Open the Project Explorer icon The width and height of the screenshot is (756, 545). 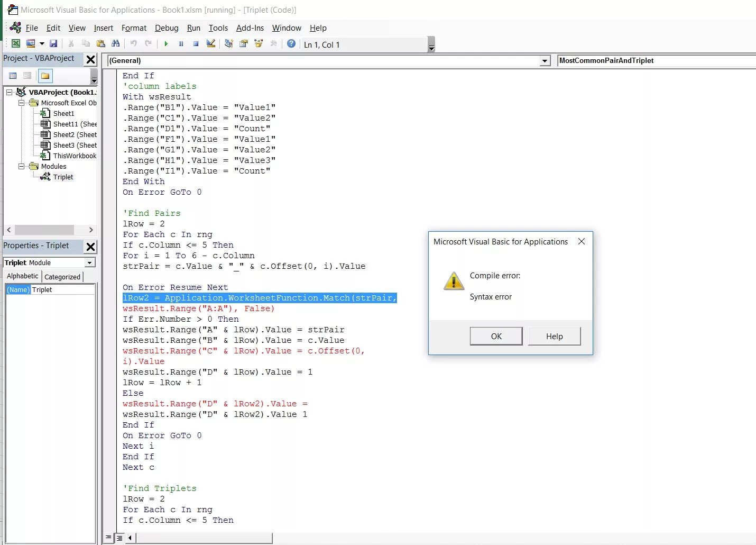pos(229,44)
